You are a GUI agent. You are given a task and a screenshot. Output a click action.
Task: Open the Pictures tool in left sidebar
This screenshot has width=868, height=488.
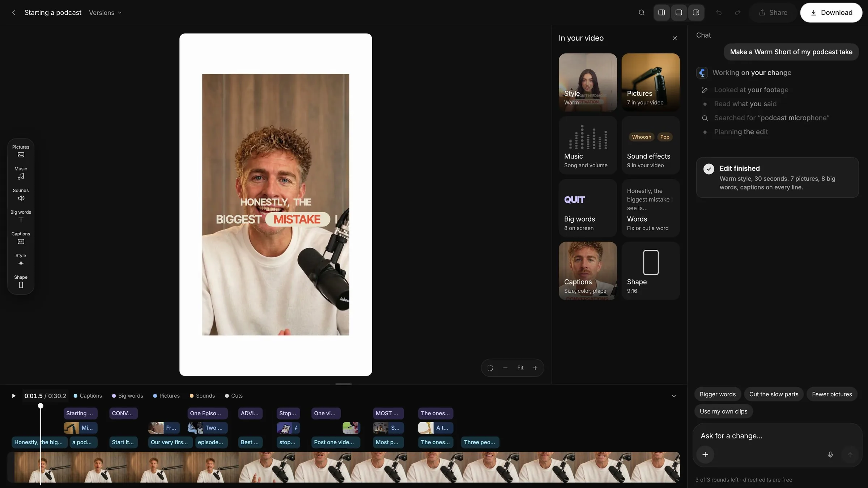21,151
